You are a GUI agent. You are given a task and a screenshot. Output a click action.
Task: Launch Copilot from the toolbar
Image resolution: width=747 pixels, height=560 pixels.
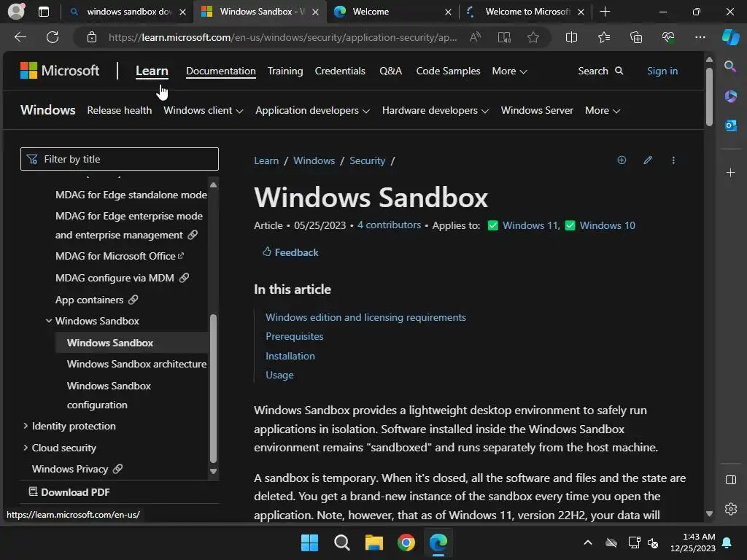[730, 37]
